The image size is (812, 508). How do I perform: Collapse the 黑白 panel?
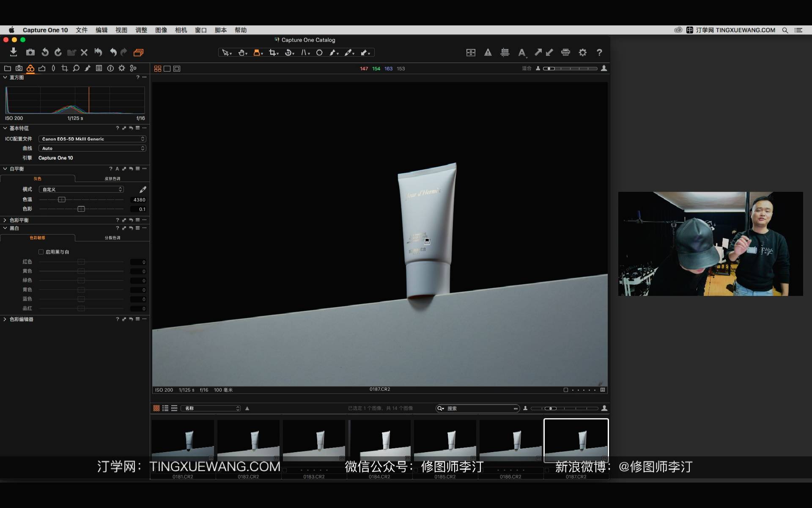coord(5,228)
